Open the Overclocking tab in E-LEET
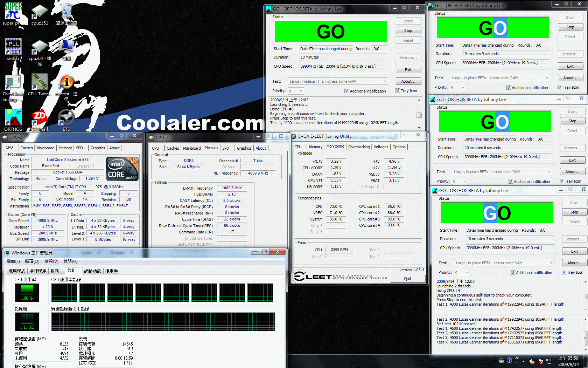 point(359,147)
